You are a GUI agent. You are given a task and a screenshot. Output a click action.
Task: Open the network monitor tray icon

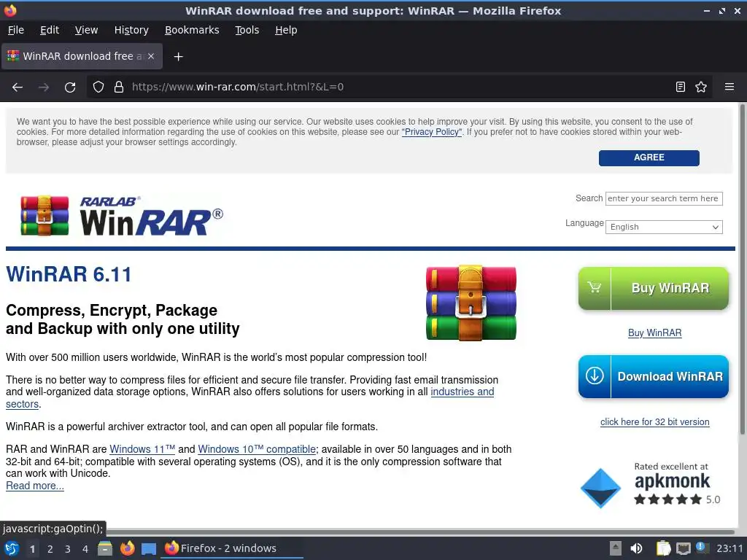[x=683, y=548]
